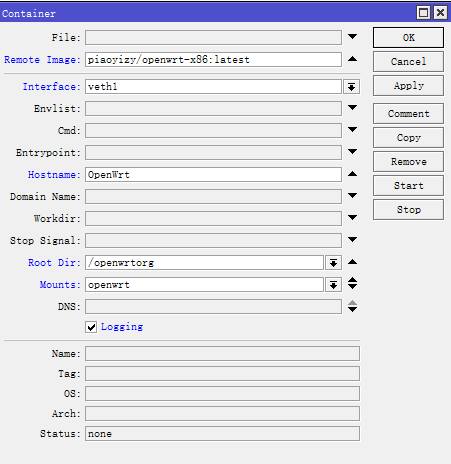Viewport: 451px width, 464px height.
Task: Click the read-only Arch field
Action: click(x=222, y=414)
